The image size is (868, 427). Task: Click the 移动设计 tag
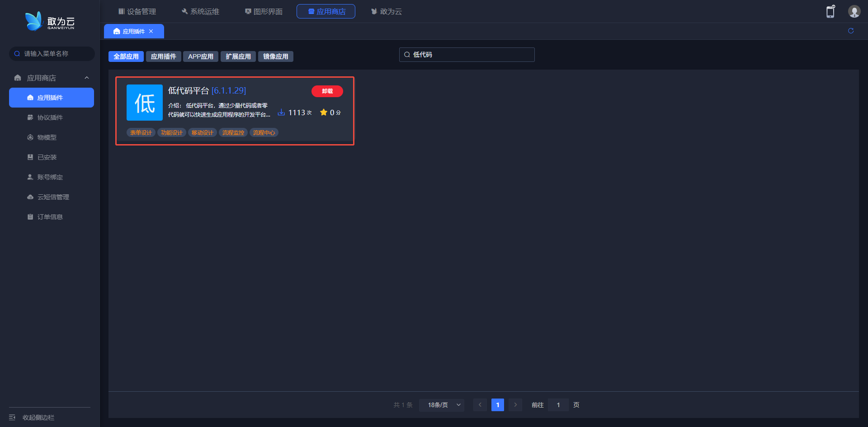point(203,132)
